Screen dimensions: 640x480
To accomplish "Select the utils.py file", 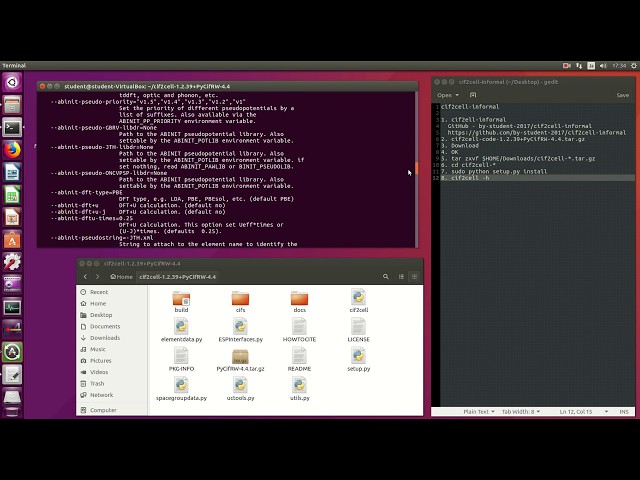I will (299, 389).
